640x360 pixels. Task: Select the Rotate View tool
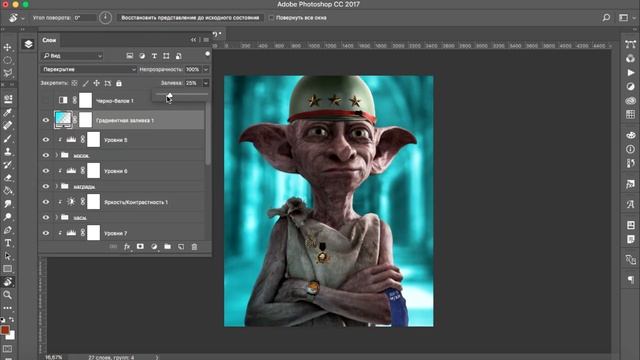7,282
